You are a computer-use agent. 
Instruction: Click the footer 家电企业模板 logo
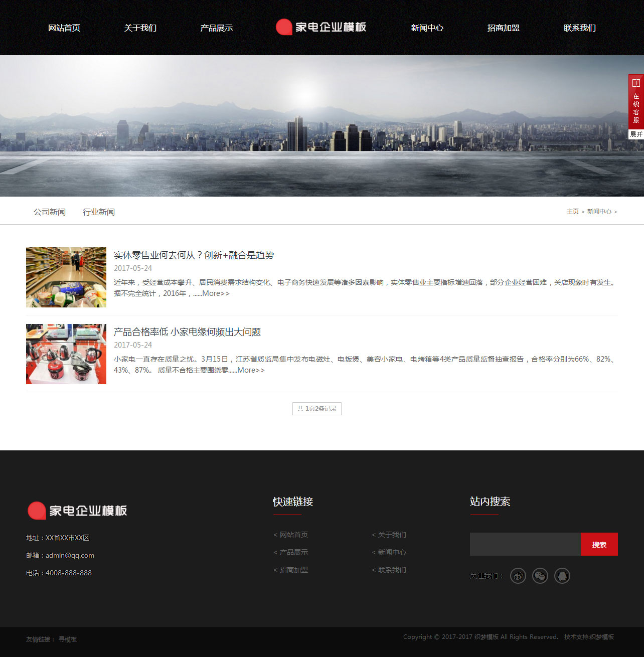click(x=77, y=511)
